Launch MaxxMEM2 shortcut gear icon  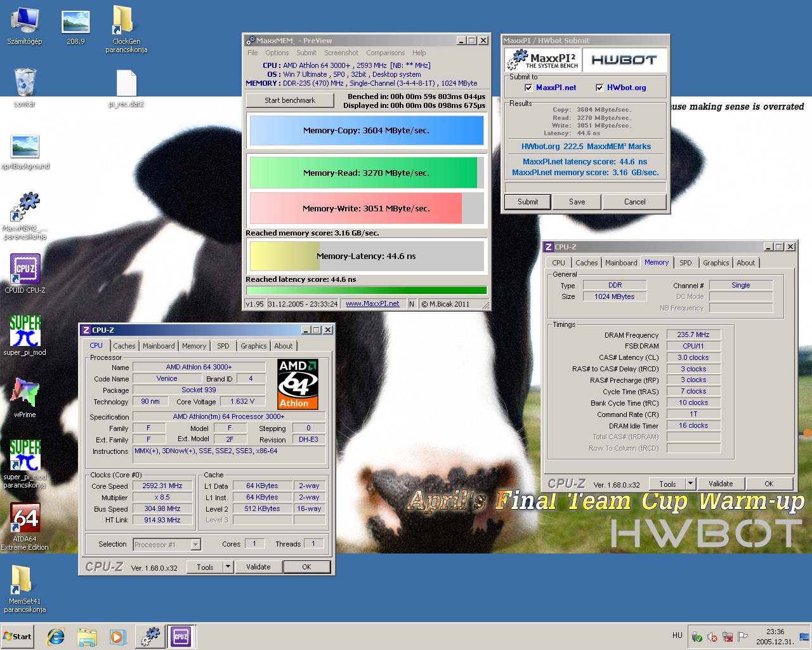tap(25, 216)
